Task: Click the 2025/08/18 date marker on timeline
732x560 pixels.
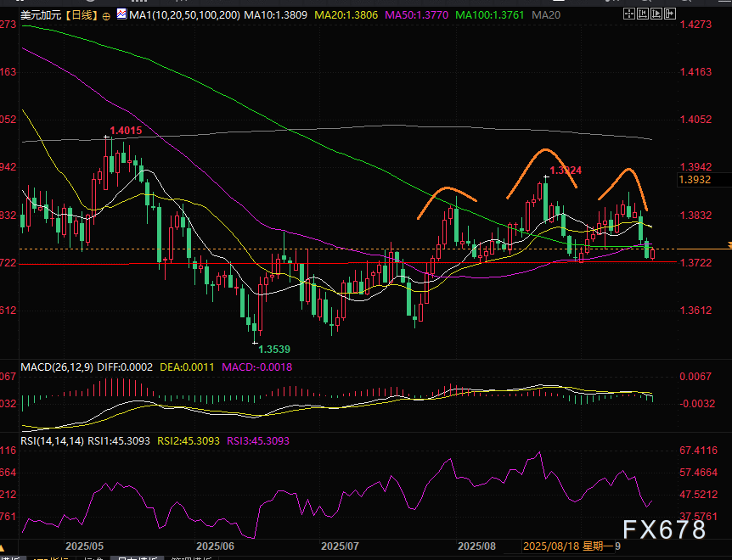Action: tap(553, 547)
